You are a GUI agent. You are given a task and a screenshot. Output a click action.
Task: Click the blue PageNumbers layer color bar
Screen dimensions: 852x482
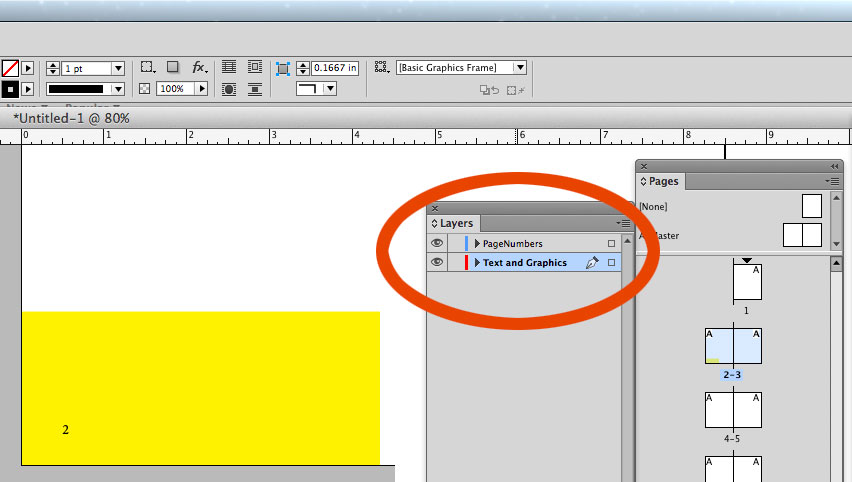[466, 243]
